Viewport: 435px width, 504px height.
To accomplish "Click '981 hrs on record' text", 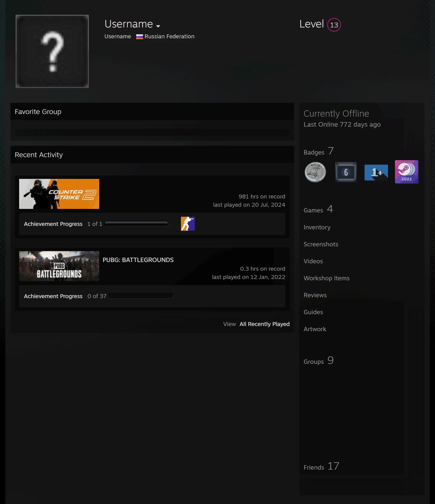I will click(x=262, y=197).
